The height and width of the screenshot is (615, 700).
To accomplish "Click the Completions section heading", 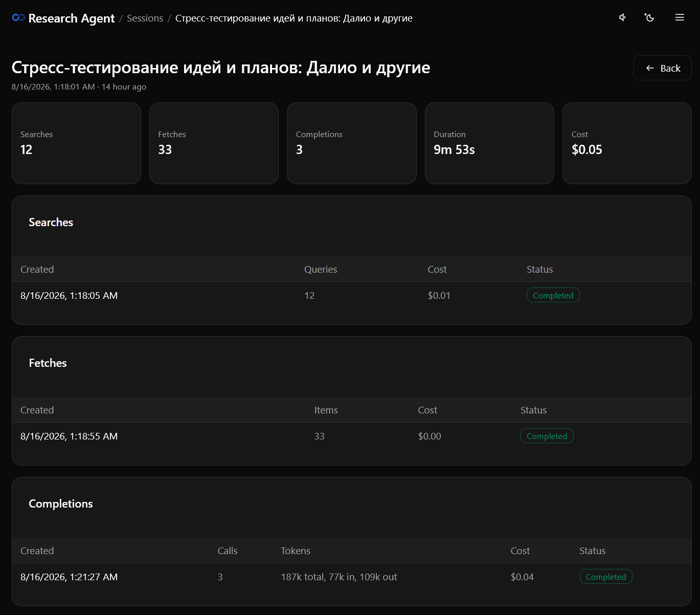I will pyautogui.click(x=61, y=504).
